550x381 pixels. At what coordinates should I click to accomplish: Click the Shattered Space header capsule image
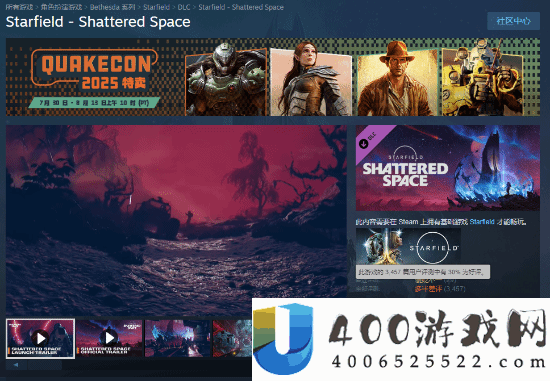[448, 168]
